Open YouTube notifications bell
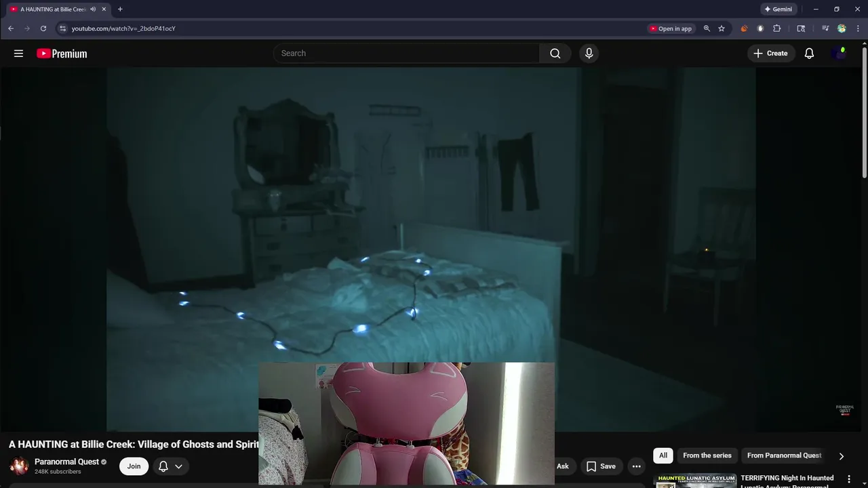 point(809,54)
